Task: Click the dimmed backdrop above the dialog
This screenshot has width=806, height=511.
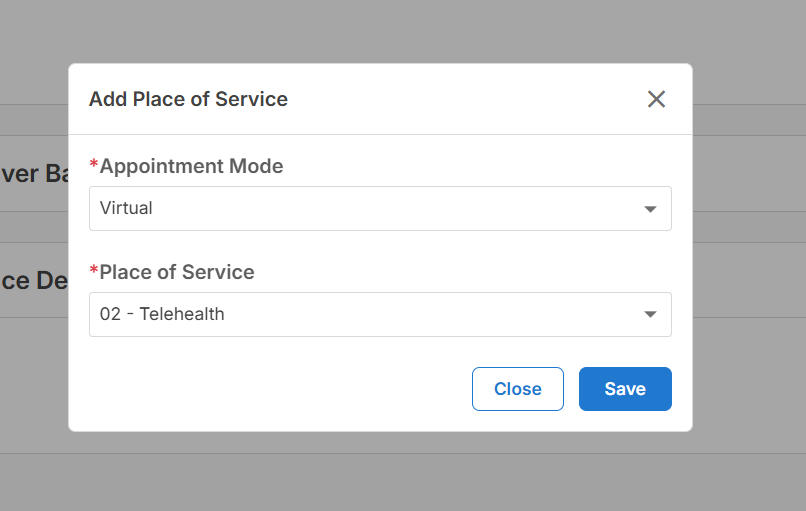Action: coord(380,31)
